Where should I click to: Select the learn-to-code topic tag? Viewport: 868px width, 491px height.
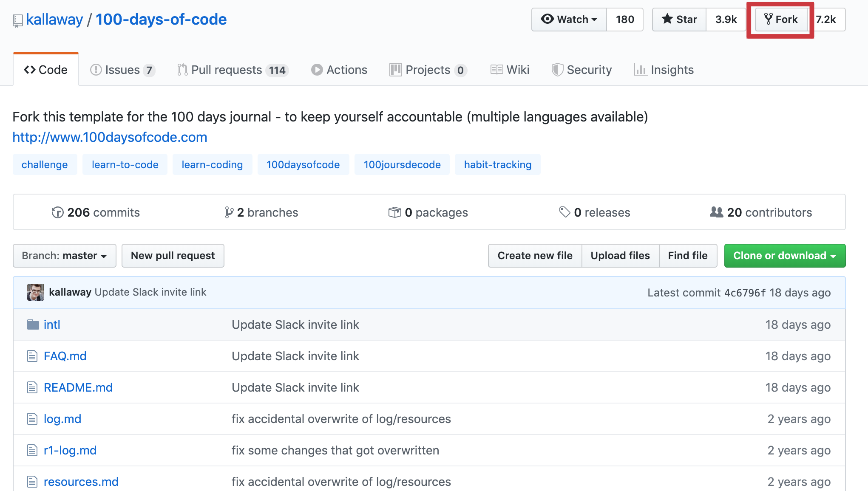tap(125, 164)
